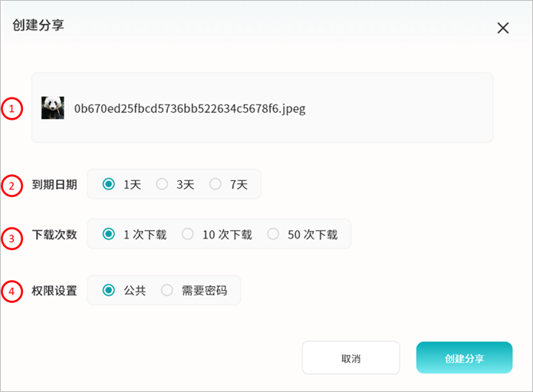Click the red circled number 1 marker

point(12,109)
